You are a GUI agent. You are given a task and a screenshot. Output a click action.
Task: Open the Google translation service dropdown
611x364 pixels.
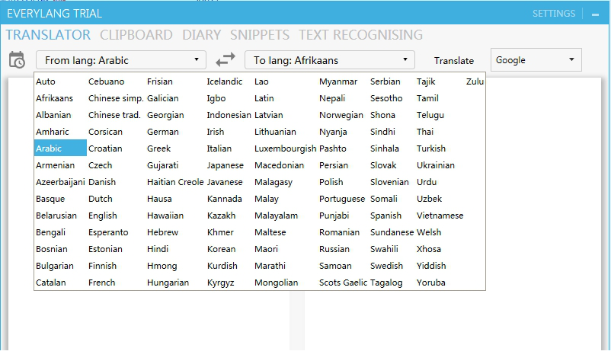pyautogui.click(x=536, y=60)
